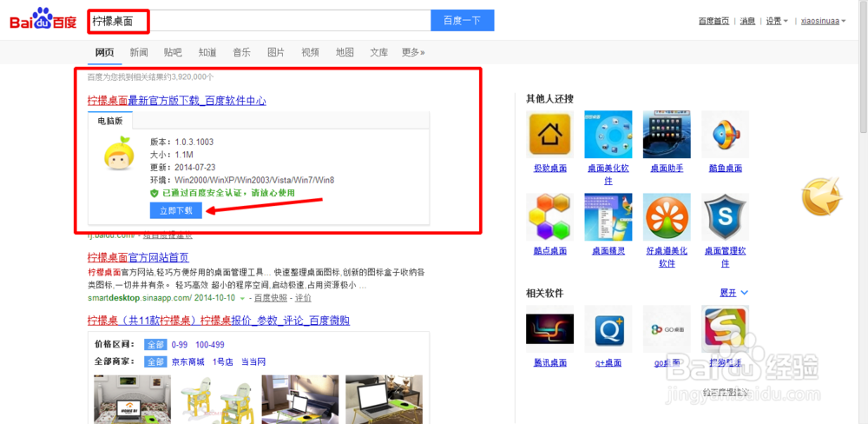
Task: Open the go桌面 software icon
Action: click(667, 328)
